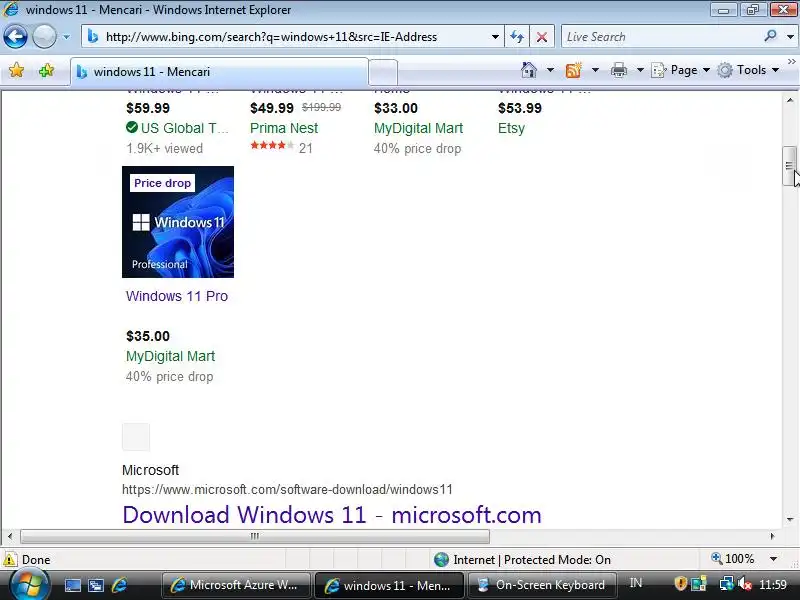Viewport: 800px width, 600px height.
Task: Click the Bing icon in address bar
Action: (92, 37)
